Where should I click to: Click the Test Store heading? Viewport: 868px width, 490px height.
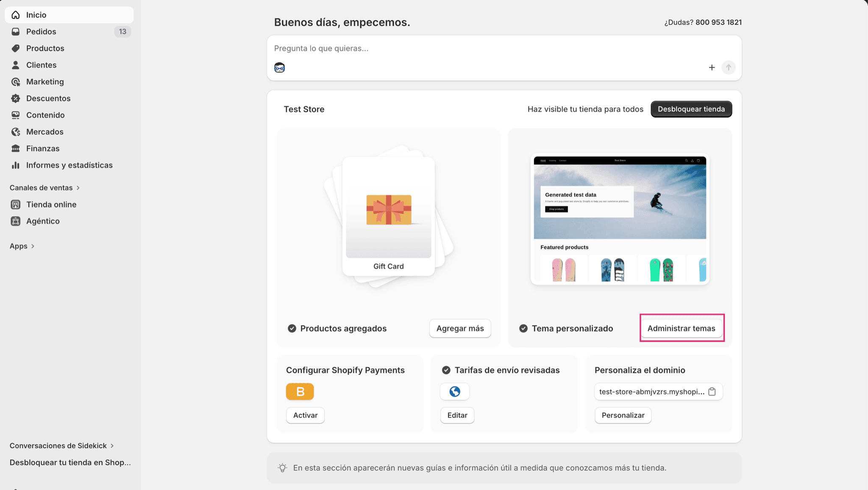coord(304,109)
